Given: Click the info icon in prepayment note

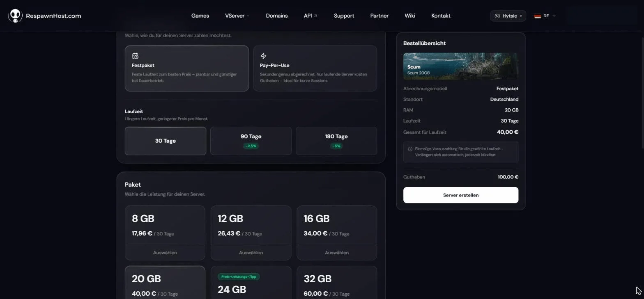Looking at the screenshot, I should click(x=410, y=149).
